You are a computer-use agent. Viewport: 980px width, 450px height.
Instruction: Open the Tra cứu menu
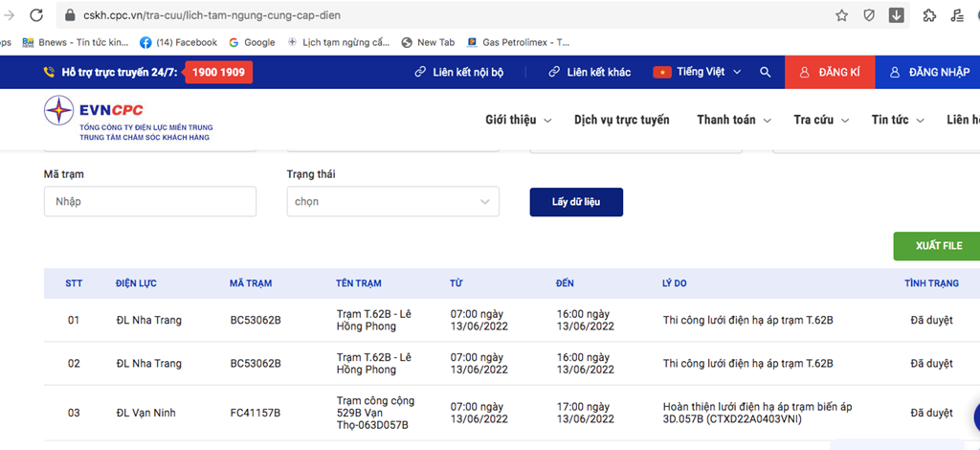point(820,120)
